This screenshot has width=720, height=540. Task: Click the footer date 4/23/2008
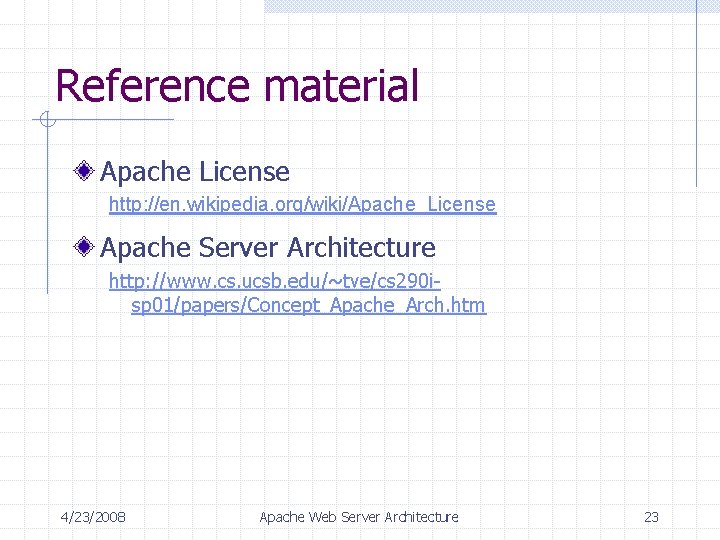coord(93,517)
